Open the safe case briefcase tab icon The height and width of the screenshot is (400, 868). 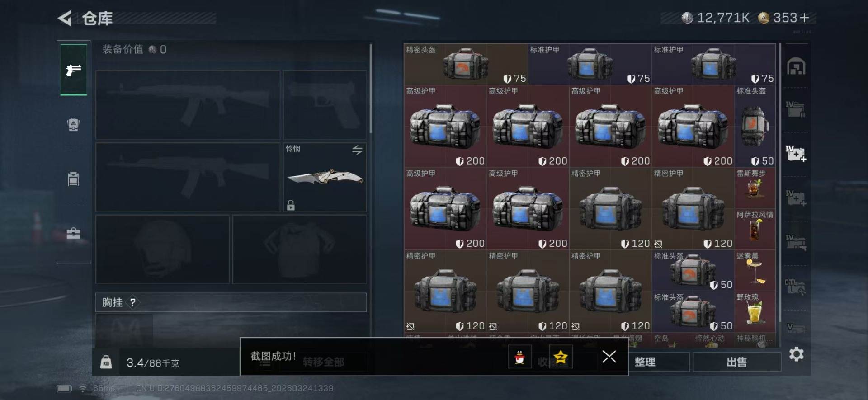tap(73, 234)
